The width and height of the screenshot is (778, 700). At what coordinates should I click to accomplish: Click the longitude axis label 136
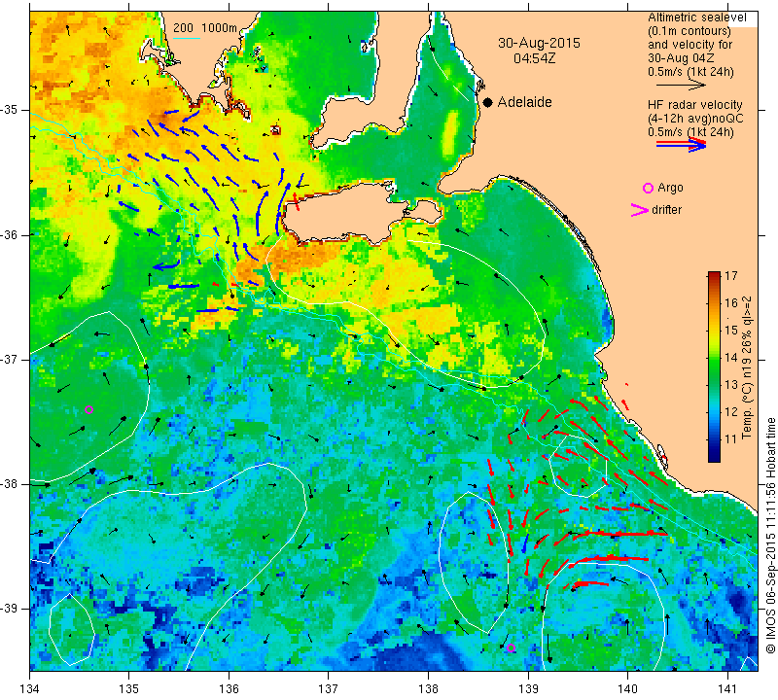click(230, 689)
